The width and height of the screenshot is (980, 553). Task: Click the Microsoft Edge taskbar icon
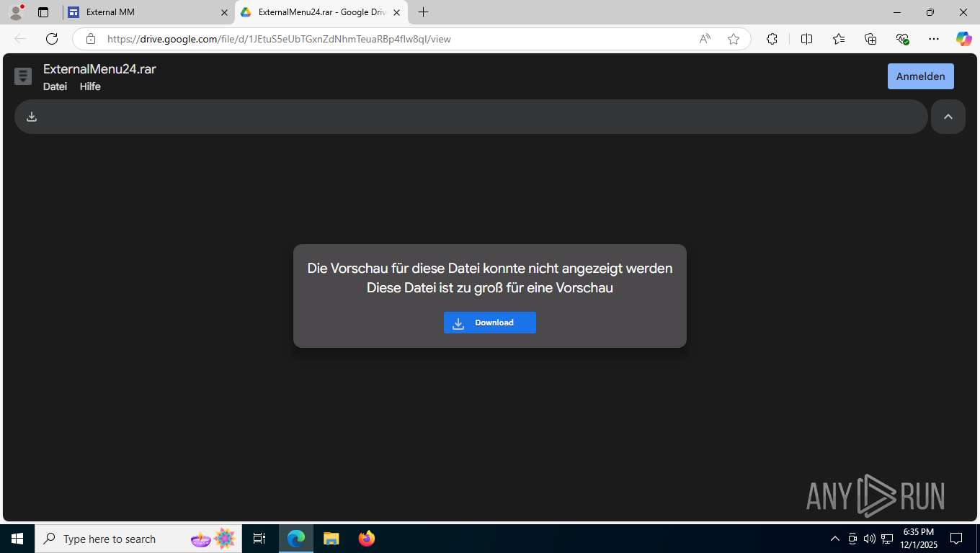point(296,539)
